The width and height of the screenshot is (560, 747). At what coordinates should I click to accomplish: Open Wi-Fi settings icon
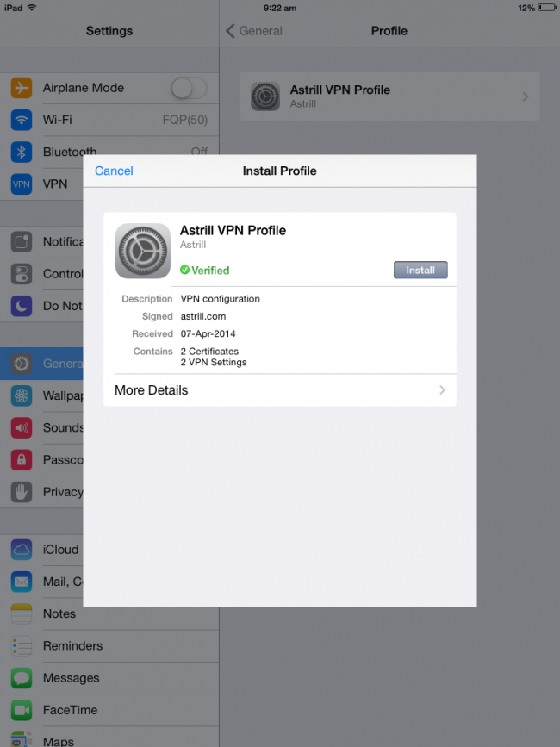click(22, 120)
